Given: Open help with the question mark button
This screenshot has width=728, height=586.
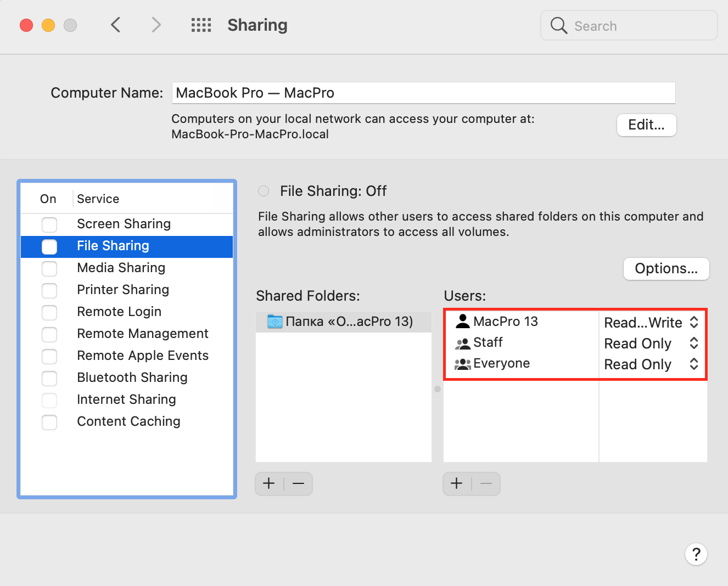Looking at the screenshot, I should (696, 554).
